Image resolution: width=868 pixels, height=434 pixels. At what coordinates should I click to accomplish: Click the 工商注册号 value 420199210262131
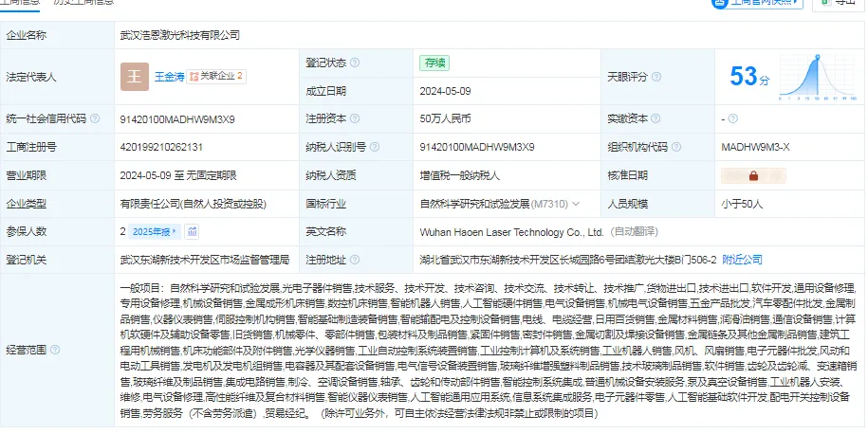[161, 147]
